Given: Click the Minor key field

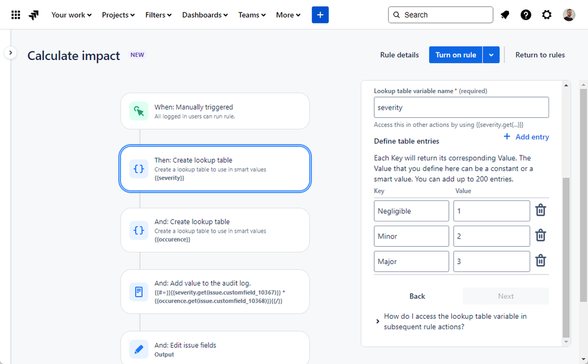Looking at the screenshot, I should pyautogui.click(x=411, y=236).
